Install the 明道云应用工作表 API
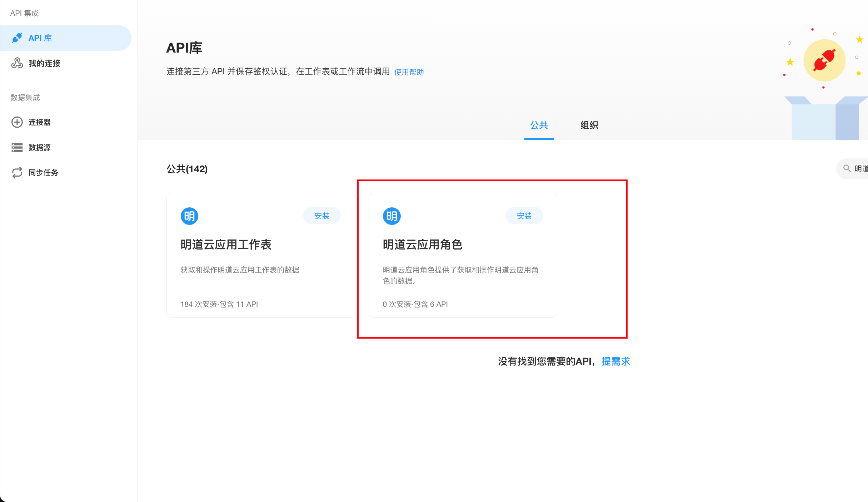 tap(321, 216)
